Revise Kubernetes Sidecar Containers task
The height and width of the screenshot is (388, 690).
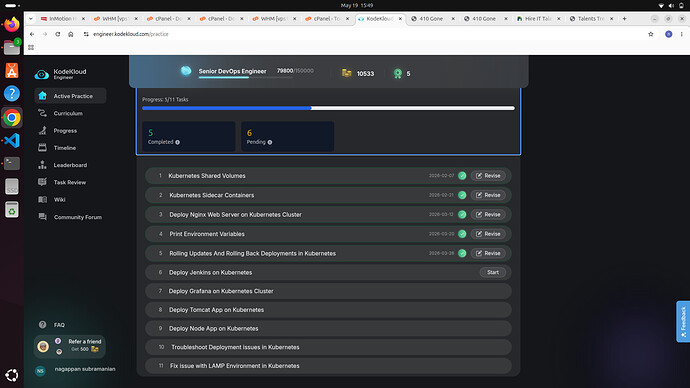tap(488, 195)
